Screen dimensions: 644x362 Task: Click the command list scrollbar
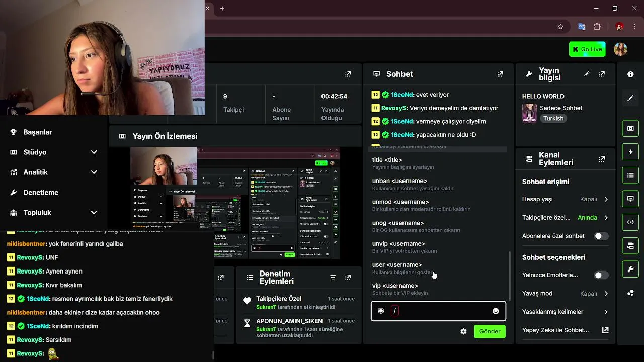509,276
